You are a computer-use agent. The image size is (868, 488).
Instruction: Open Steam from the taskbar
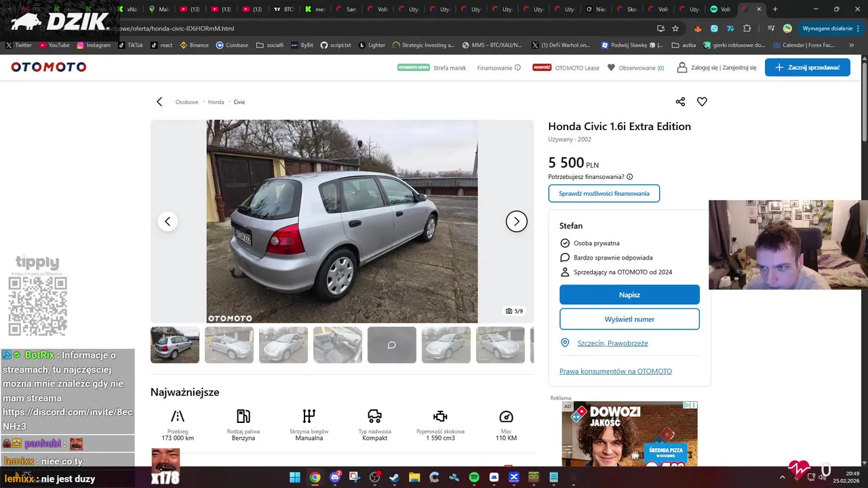click(x=394, y=477)
